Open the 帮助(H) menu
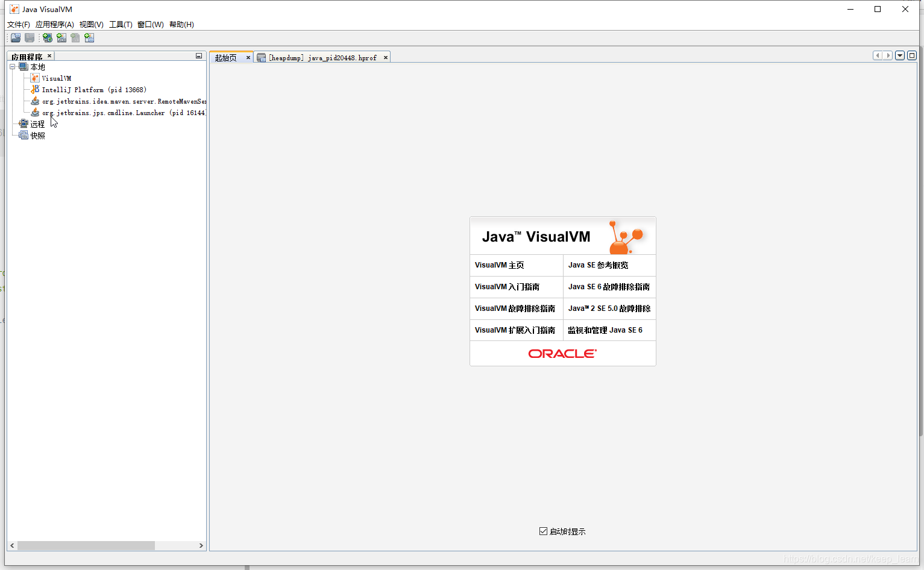The width and height of the screenshot is (924, 570). pyautogui.click(x=181, y=25)
